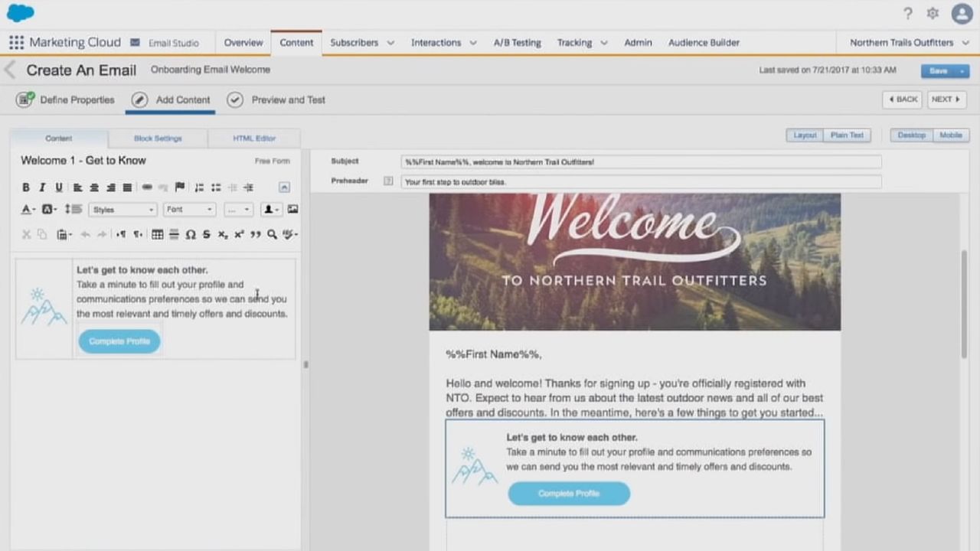Click the Save button
The height and width of the screenshot is (551, 980).
(938, 70)
